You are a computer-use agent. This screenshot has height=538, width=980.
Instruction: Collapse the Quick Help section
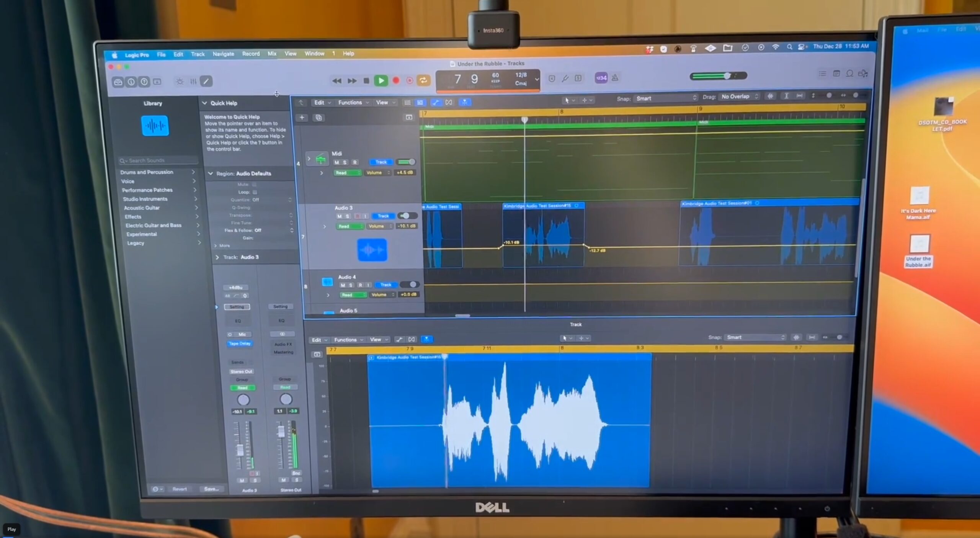(x=204, y=103)
